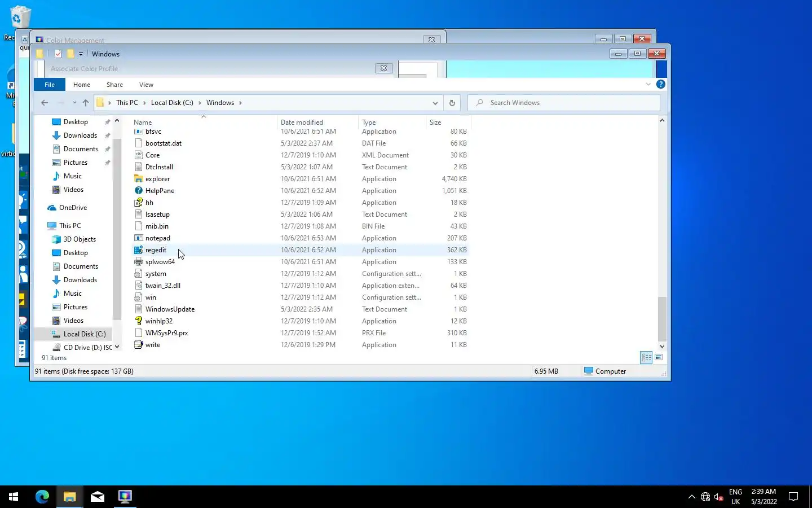Select the write application icon
812x508 pixels.
(139, 345)
